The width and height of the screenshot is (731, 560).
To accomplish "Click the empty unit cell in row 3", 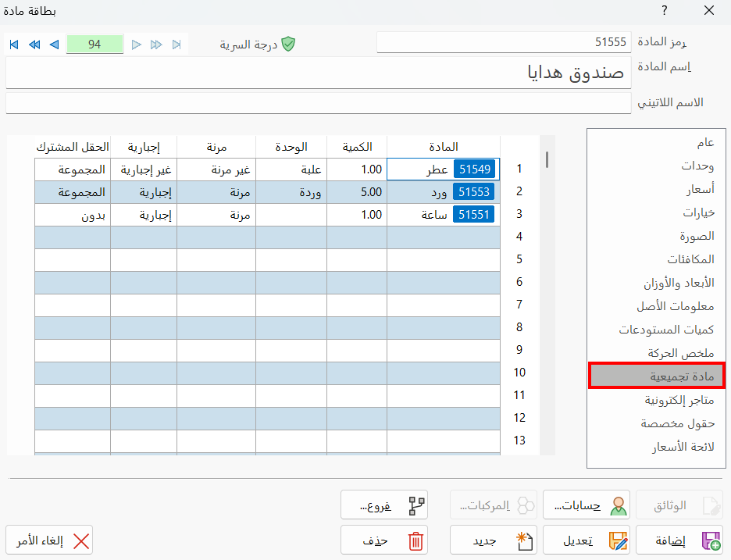I will [x=291, y=215].
